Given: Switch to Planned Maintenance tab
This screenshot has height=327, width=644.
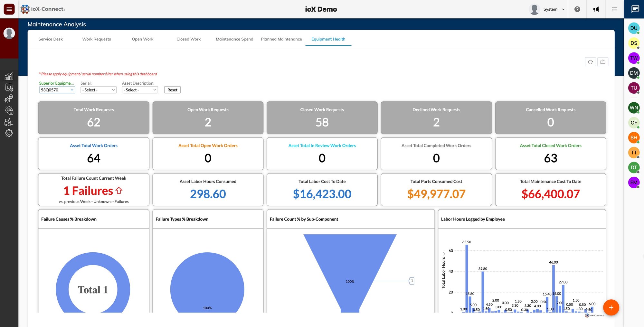Looking at the screenshot, I should (281, 39).
